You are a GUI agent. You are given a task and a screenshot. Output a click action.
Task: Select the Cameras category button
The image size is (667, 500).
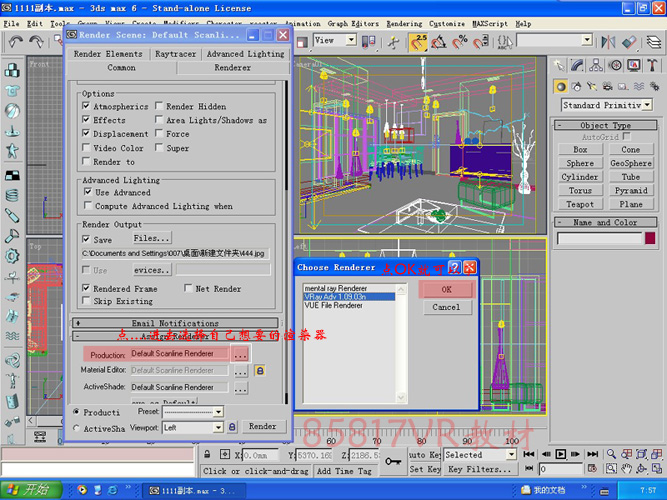pos(607,87)
